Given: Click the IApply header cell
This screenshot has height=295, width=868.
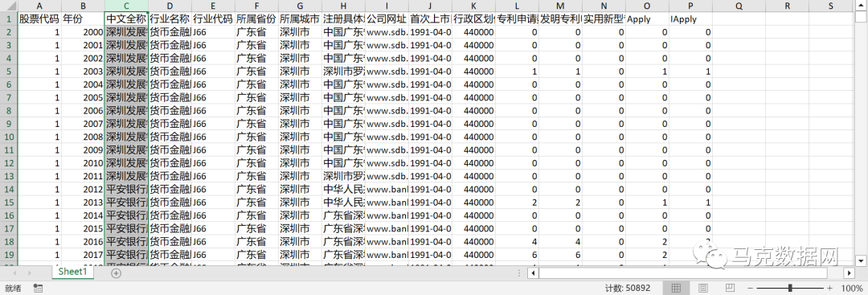Looking at the screenshot, I should click(x=691, y=18).
